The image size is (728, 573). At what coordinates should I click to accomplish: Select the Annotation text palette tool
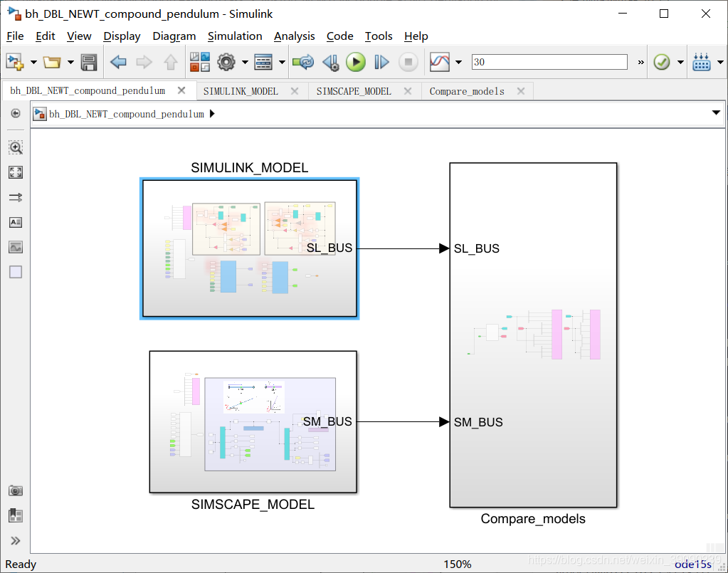point(16,222)
